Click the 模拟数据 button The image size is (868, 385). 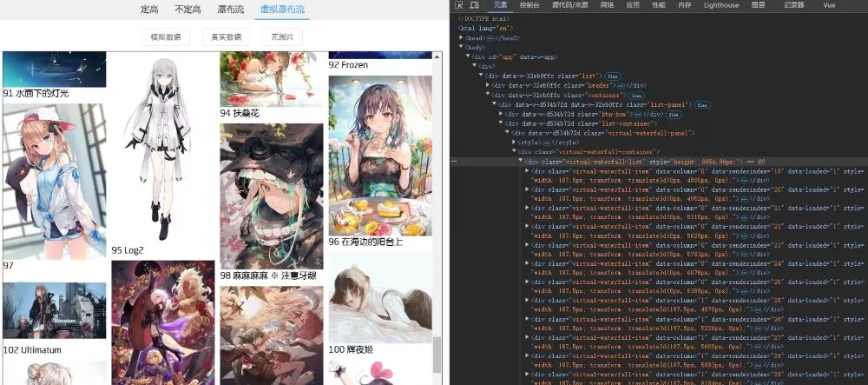point(166,37)
